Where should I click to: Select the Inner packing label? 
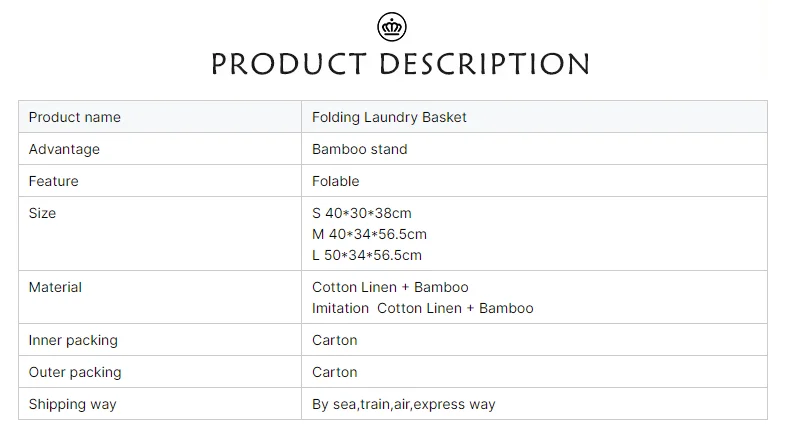point(73,340)
